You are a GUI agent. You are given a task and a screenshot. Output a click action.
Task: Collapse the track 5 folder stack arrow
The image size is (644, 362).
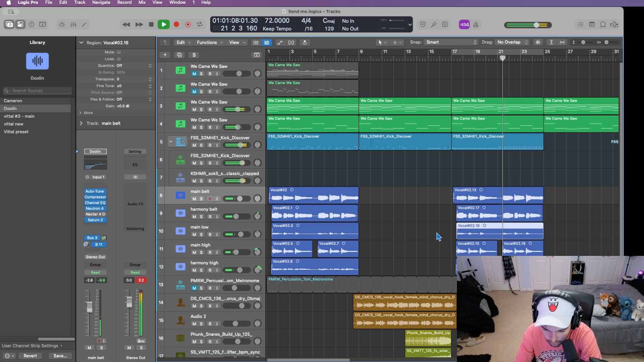coord(170,142)
